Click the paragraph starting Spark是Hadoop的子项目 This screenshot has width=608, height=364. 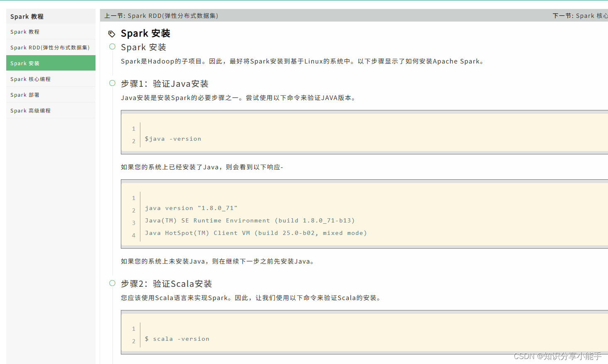[302, 61]
